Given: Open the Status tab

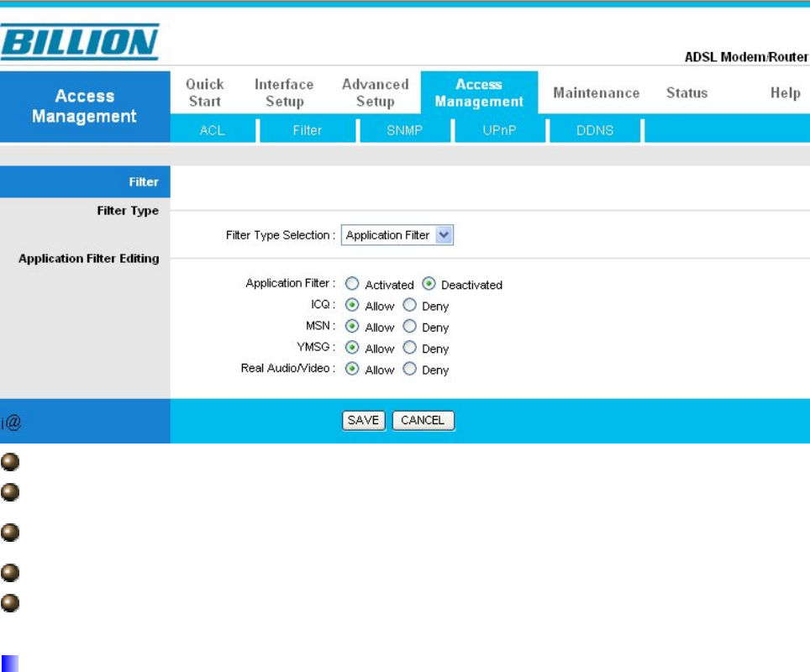Looking at the screenshot, I should [686, 93].
